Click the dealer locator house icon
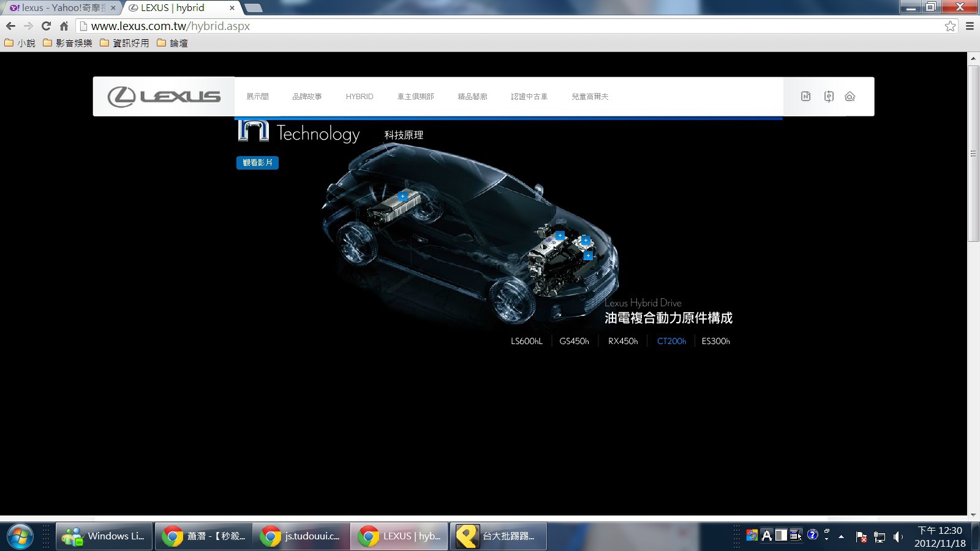Screen dimensions: 980x551 (850, 96)
